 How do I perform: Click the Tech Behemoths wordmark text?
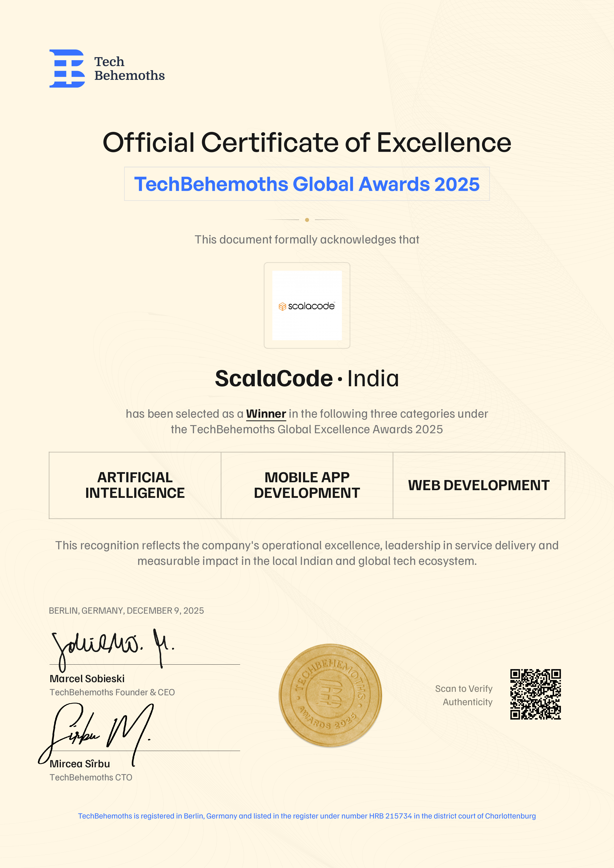129,69
